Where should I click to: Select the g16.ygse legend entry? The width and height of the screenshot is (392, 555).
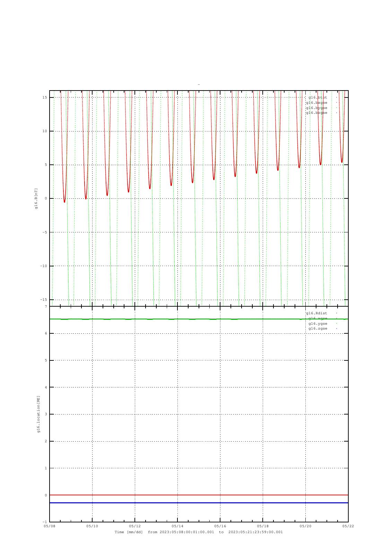(x=318, y=324)
